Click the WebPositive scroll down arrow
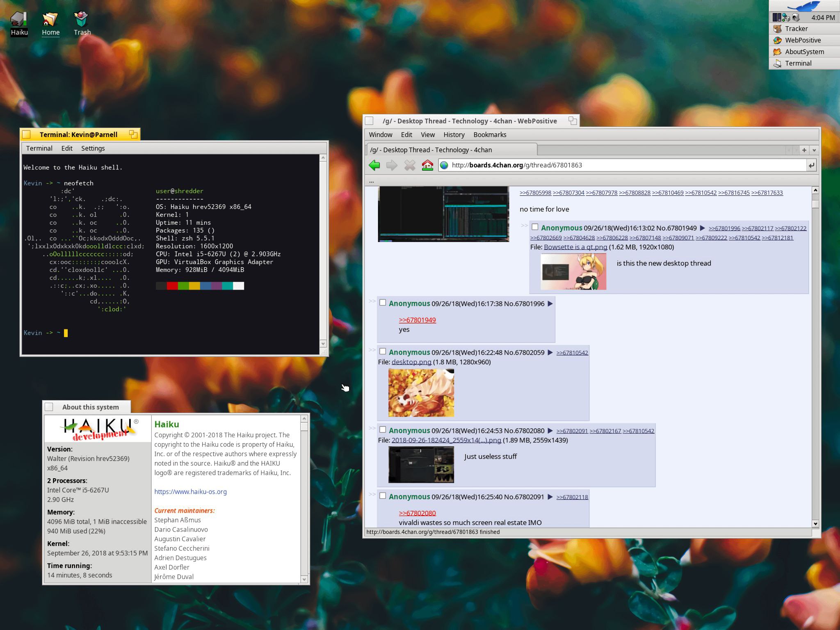 point(815,523)
